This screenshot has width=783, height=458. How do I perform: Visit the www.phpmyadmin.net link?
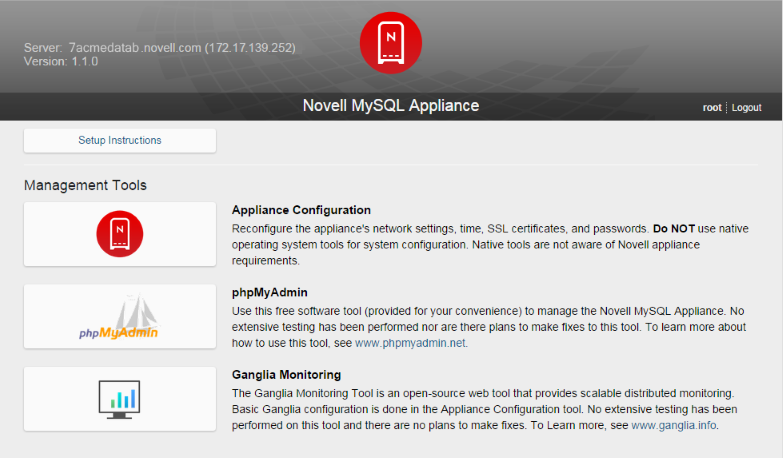click(x=410, y=343)
